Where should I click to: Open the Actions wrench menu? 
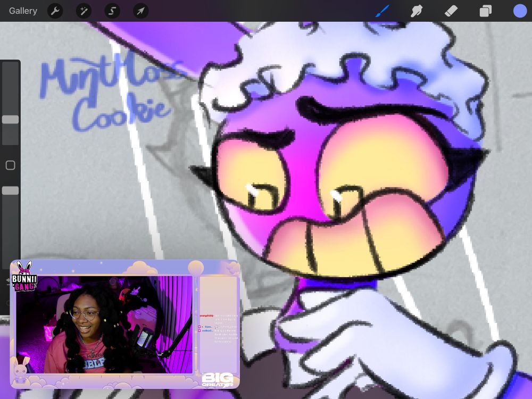pos(55,11)
